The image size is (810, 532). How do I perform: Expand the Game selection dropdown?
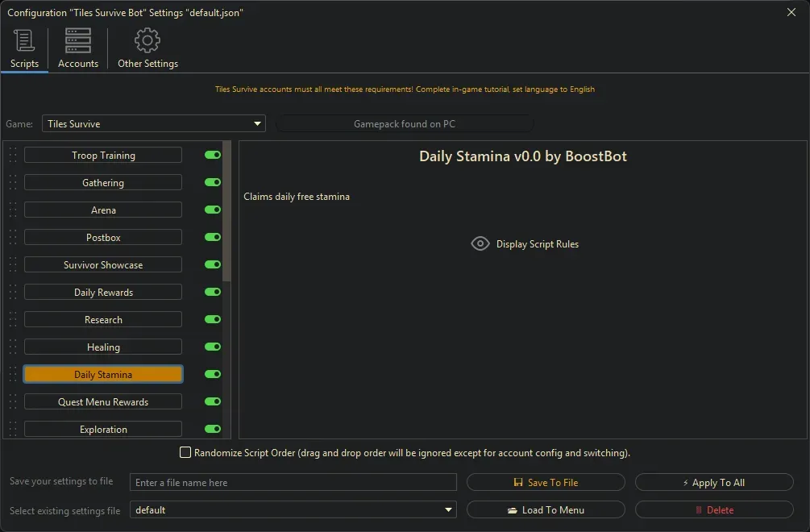pos(258,124)
